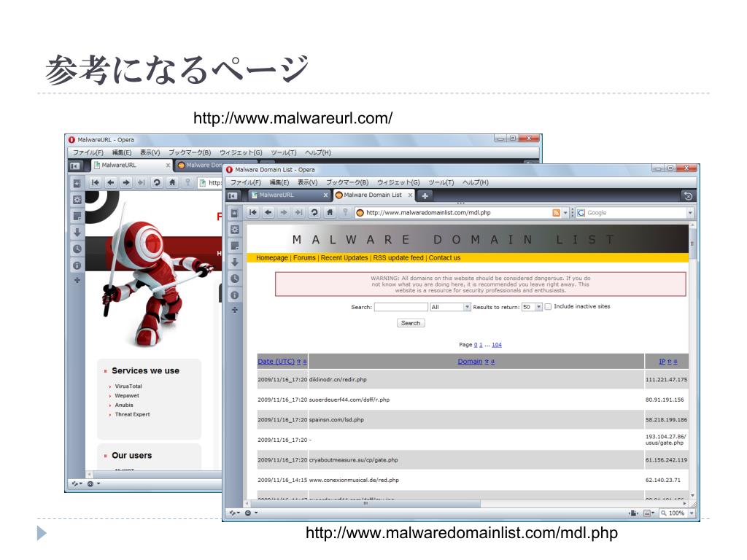Open the wand password icon in the front window

point(345,212)
